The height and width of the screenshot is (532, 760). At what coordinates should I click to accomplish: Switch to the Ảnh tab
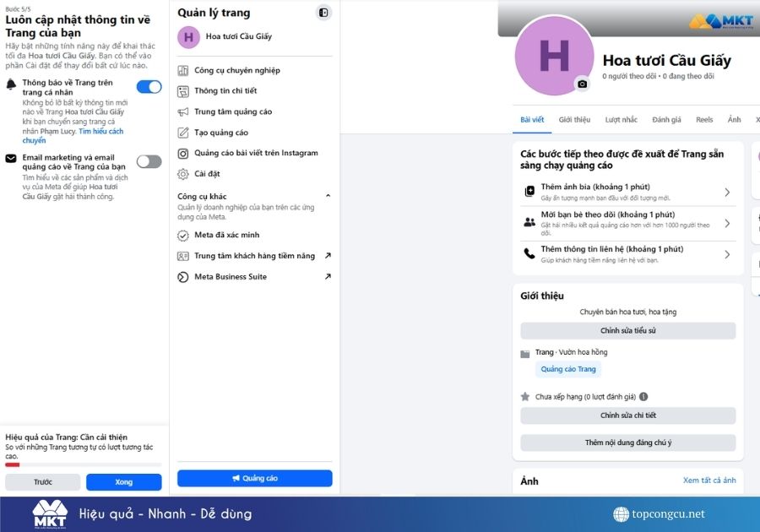pyautogui.click(x=734, y=120)
